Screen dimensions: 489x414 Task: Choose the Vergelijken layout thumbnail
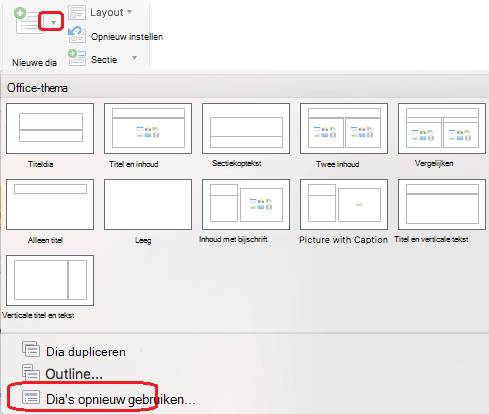[442, 128]
